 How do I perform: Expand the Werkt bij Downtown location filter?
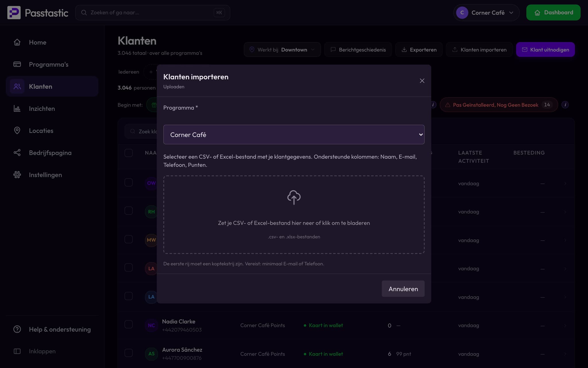(282, 49)
